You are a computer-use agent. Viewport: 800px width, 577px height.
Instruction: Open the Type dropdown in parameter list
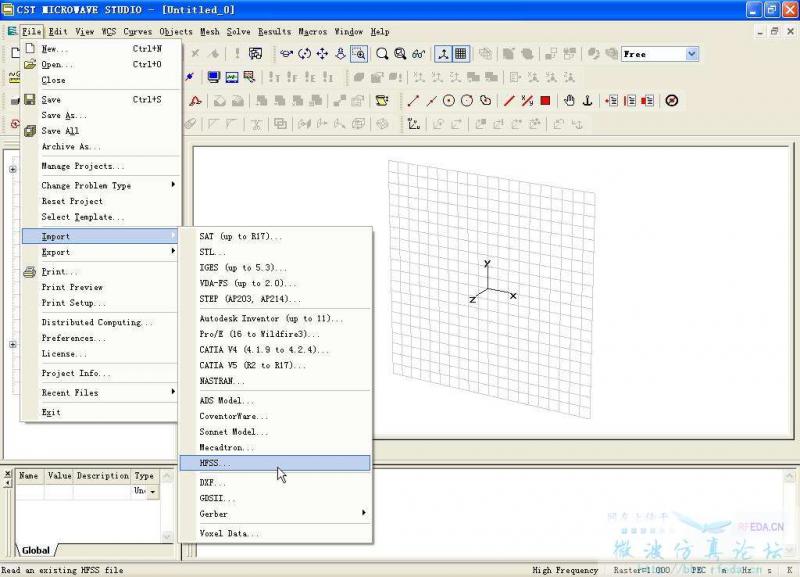tap(152, 491)
